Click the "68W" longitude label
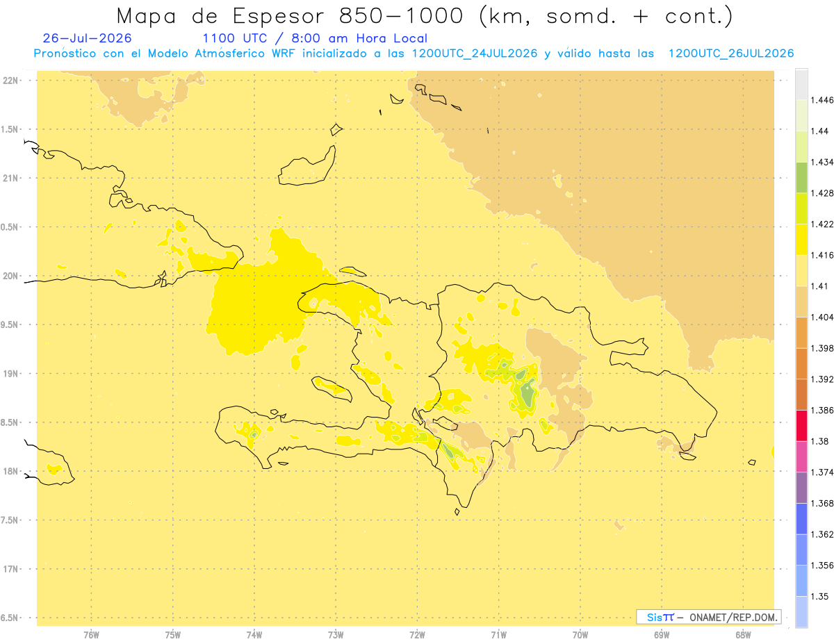The image size is (834, 644). [743, 635]
